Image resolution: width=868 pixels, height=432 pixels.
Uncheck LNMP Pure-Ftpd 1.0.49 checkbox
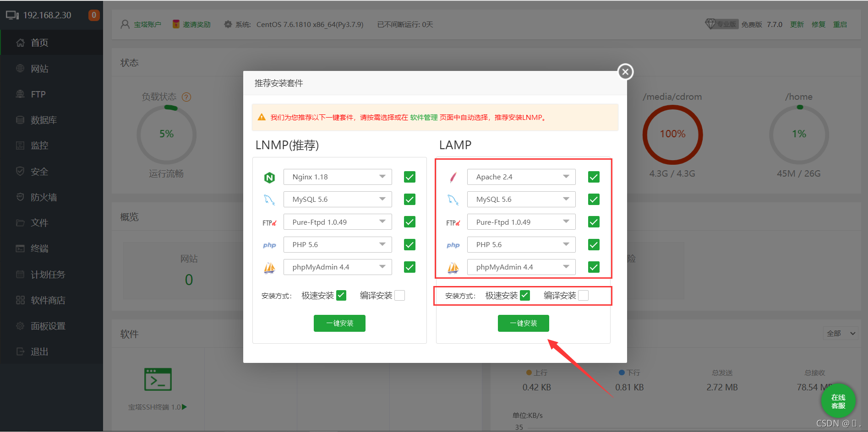(409, 222)
